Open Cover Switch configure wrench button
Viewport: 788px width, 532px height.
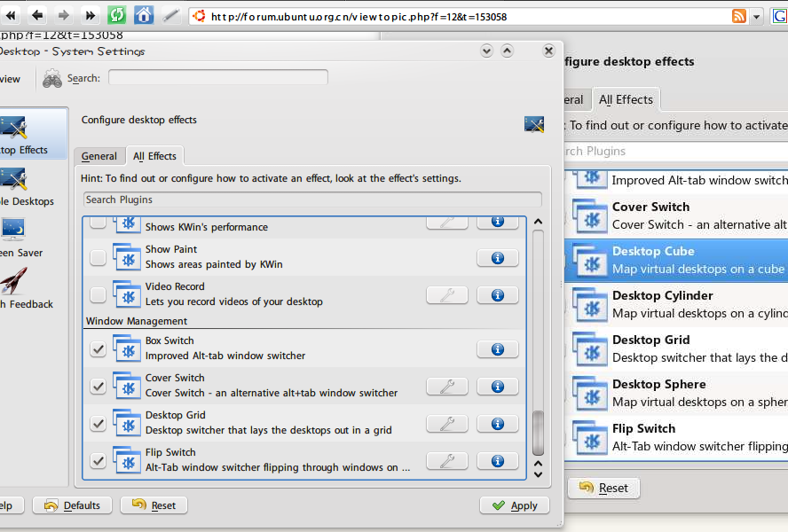(x=446, y=387)
